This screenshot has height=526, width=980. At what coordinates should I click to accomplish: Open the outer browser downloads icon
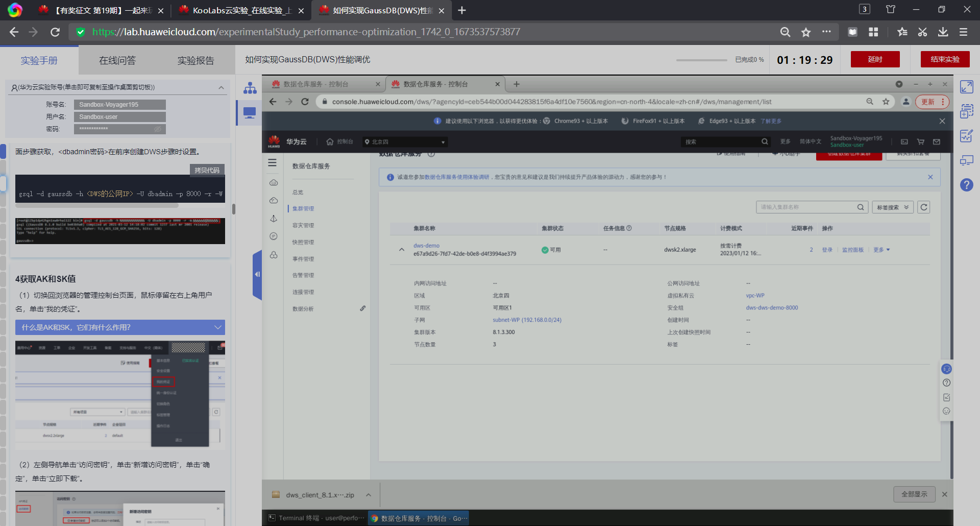(x=943, y=32)
